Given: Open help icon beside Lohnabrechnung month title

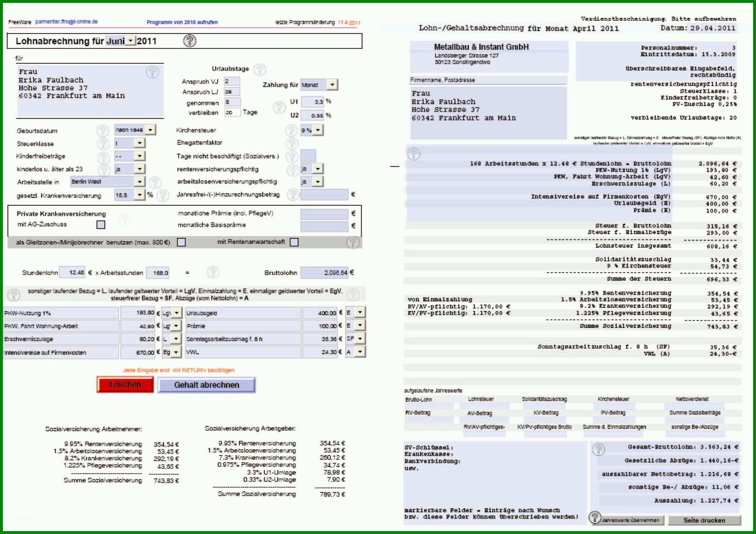Looking at the screenshot, I should (x=190, y=41).
